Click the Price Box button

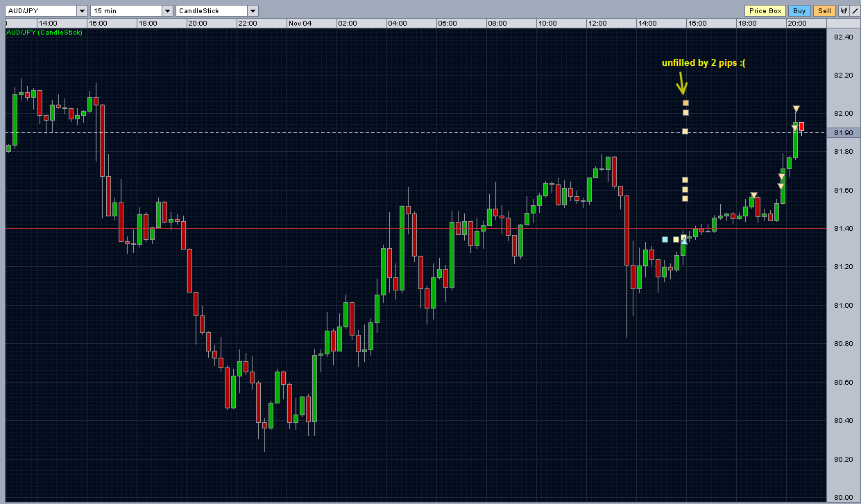tap(765, 10)
